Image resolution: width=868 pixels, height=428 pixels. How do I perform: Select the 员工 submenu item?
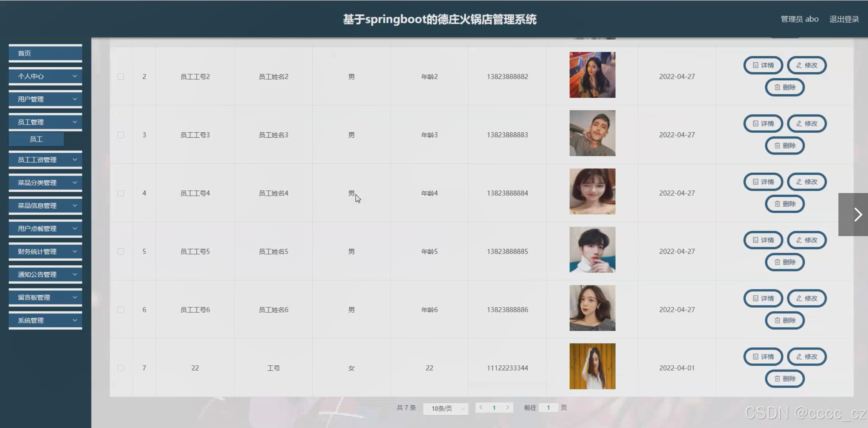(x=36, y=139)
